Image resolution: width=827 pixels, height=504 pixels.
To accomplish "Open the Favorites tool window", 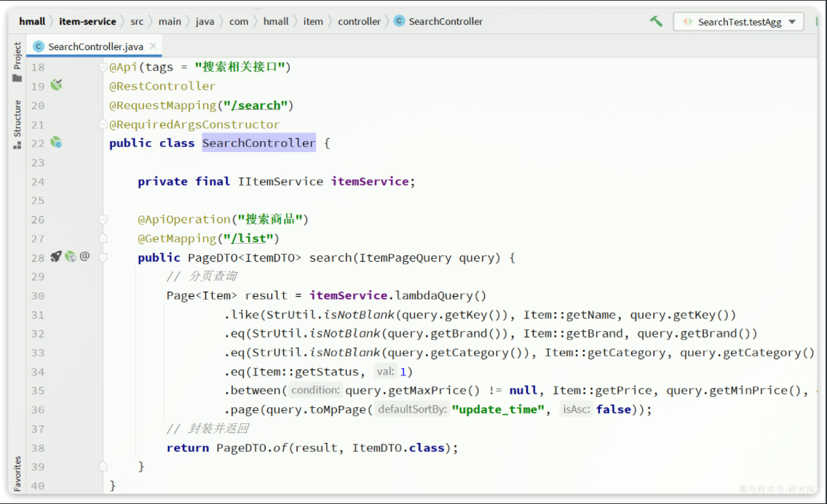I will click(x=17, y=473).
